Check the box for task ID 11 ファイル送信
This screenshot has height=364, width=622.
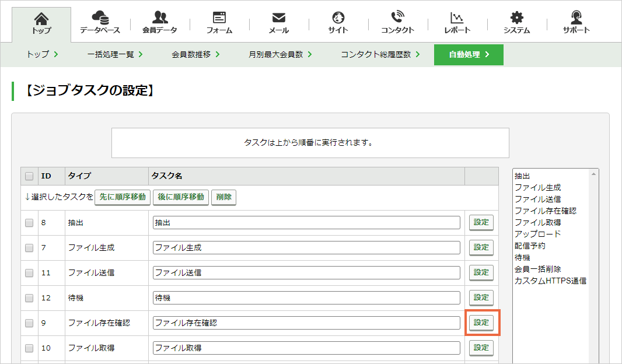click(x=29, y=273)
